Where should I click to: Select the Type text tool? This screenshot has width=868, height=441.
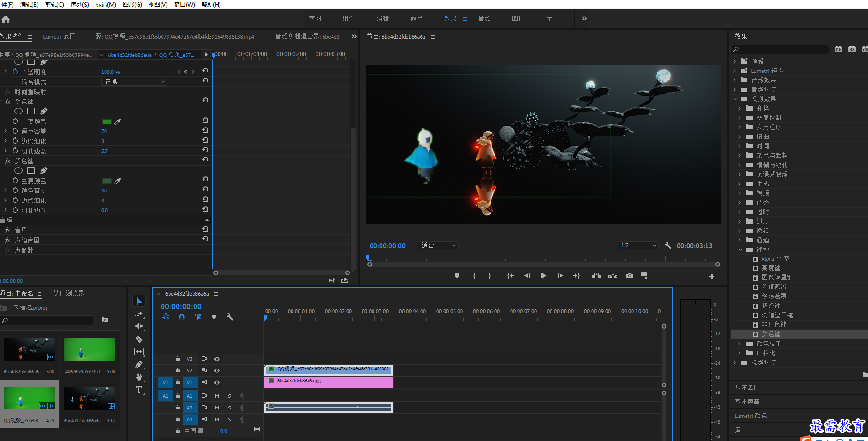point(139,390)
